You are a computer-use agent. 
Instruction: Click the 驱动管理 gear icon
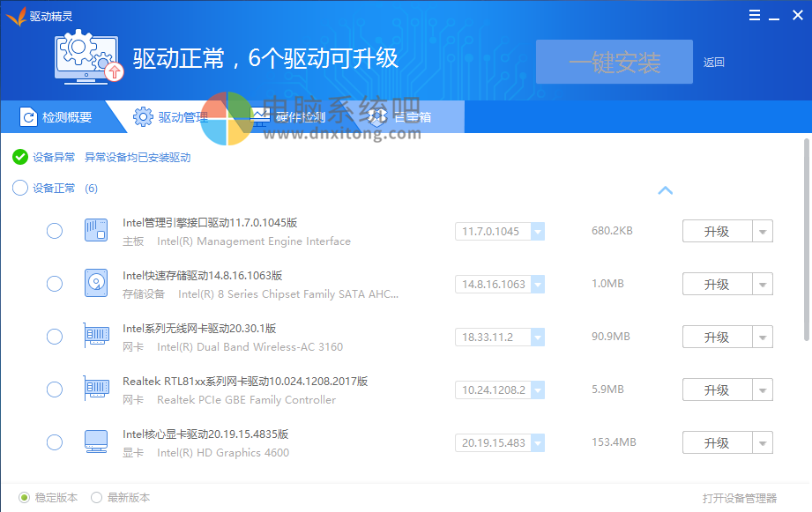[x=143, y=117]
